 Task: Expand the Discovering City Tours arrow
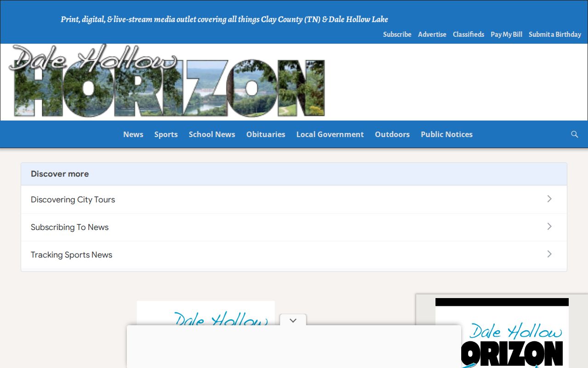tap(549, 199)
